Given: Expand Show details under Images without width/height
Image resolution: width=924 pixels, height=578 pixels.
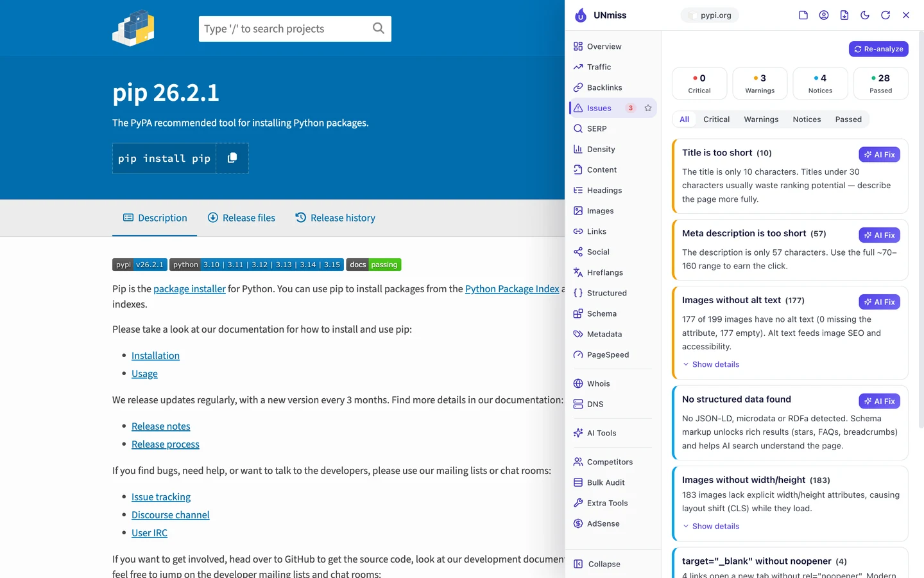Looking at the screenshot, I should (711, 526).
